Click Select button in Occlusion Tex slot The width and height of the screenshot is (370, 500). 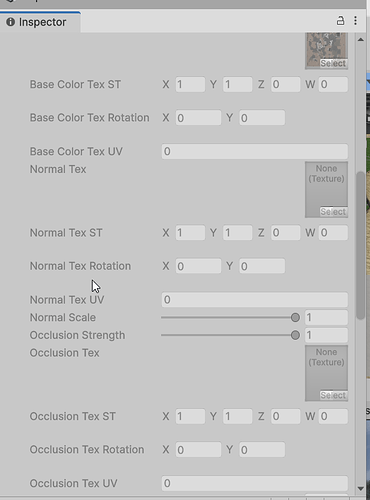(x=333, y=395)
